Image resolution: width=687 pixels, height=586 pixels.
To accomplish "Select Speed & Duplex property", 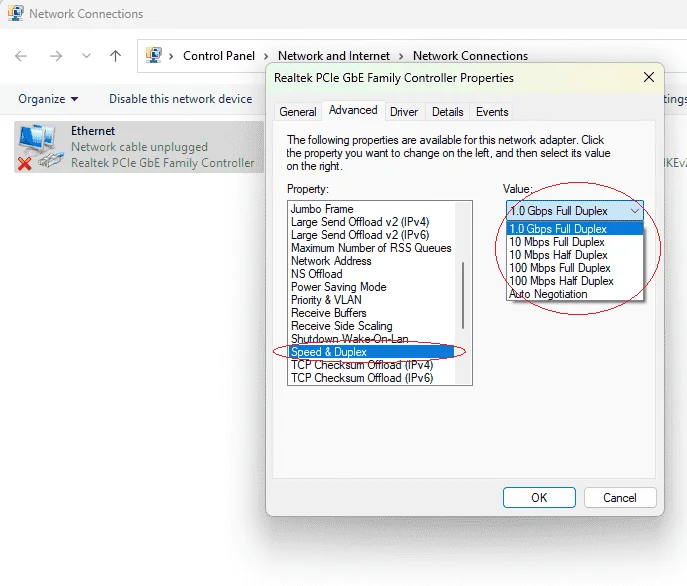I will (x=372, y=352).
